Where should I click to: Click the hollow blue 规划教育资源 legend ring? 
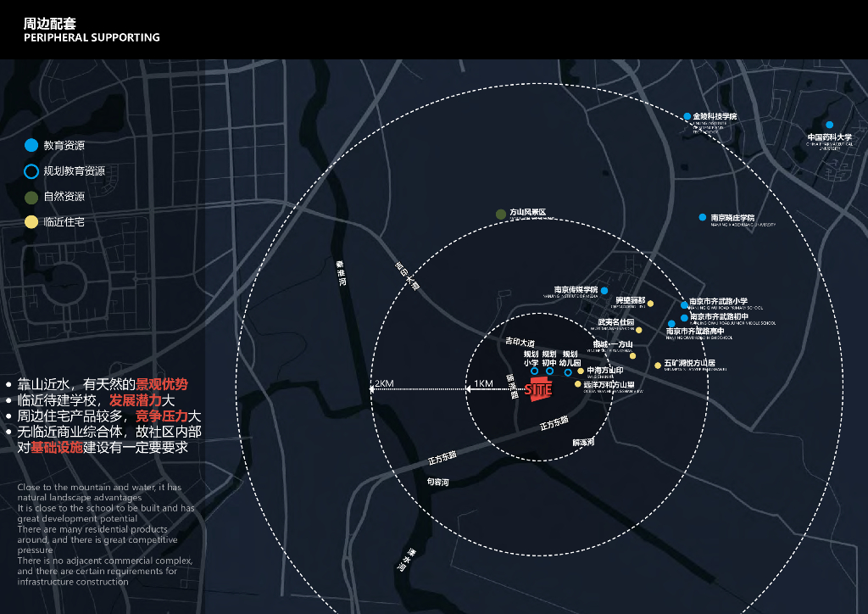(x=31, y=171)
